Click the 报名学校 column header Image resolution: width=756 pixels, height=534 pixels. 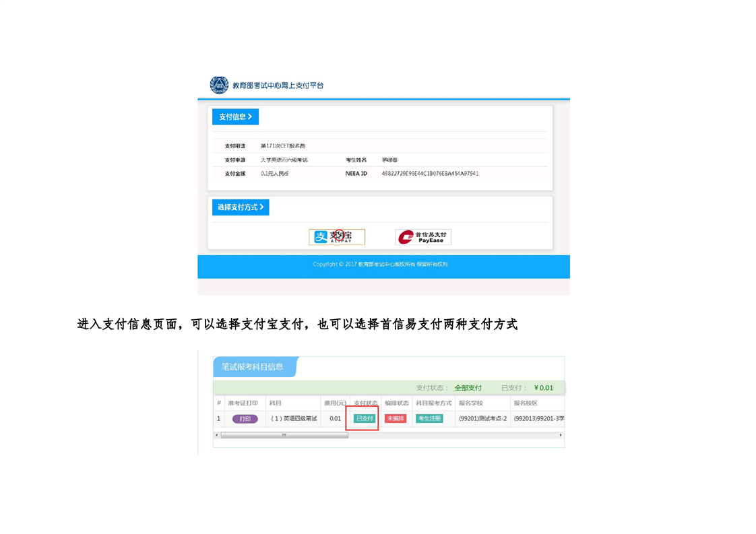coord(470,403)
